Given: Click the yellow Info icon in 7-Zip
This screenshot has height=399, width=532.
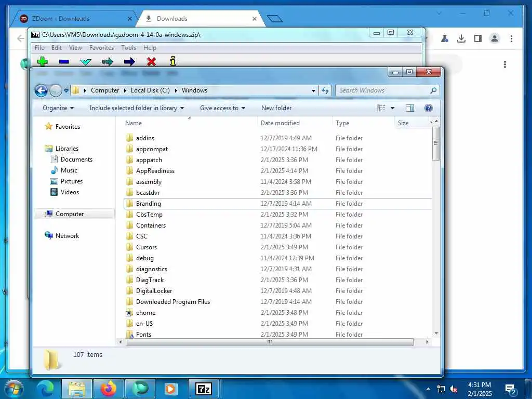Looking at the screenshot, I should (173, 61).
